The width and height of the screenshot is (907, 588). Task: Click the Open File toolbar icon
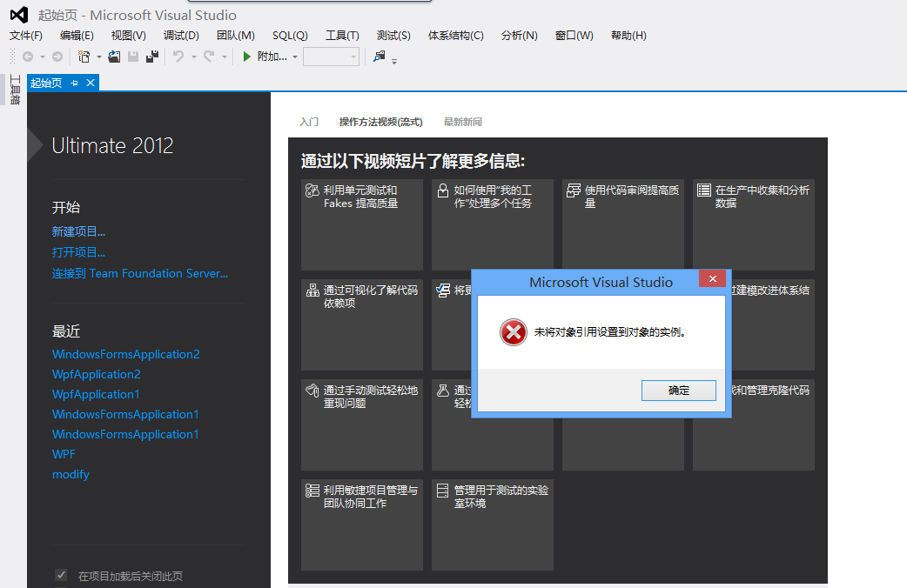tap(114, 57)
